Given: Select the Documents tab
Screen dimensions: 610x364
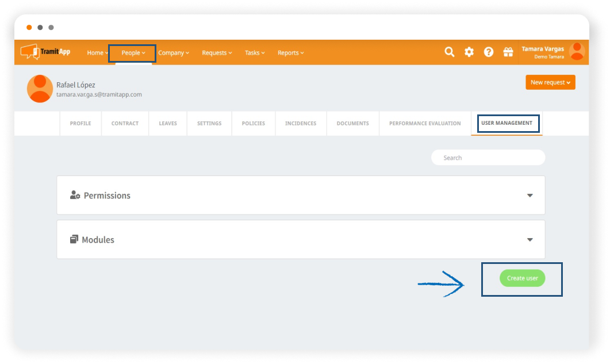Looking at the screenshot, I should tap(352, 124).
